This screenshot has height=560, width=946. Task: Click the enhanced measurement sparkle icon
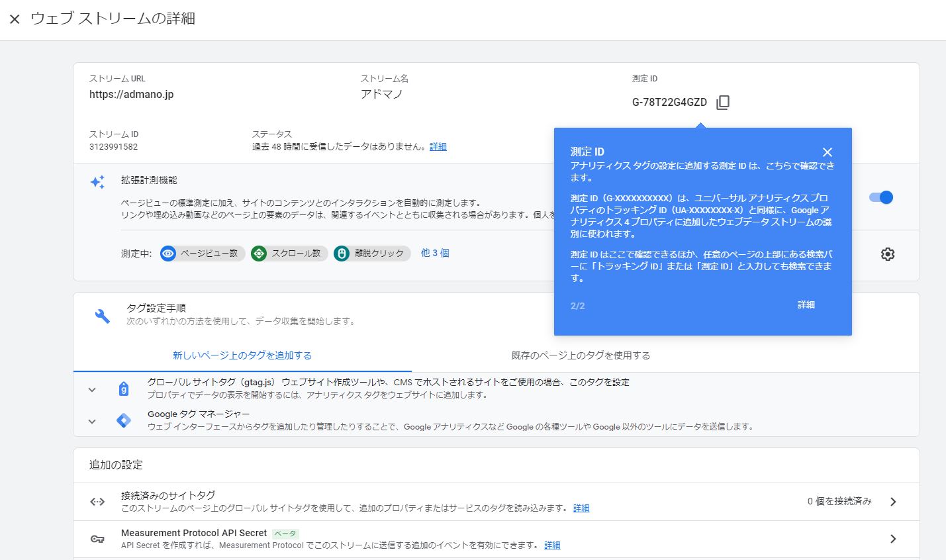tap(97, 182)
